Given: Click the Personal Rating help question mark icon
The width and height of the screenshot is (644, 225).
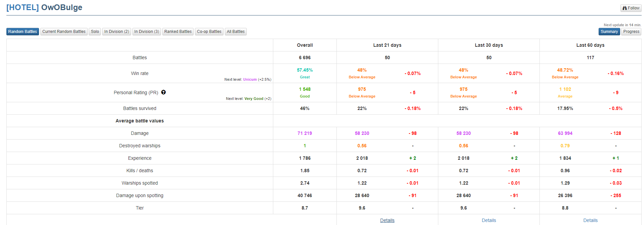Looking at the screenshot, I should click(x=163, y=92).
